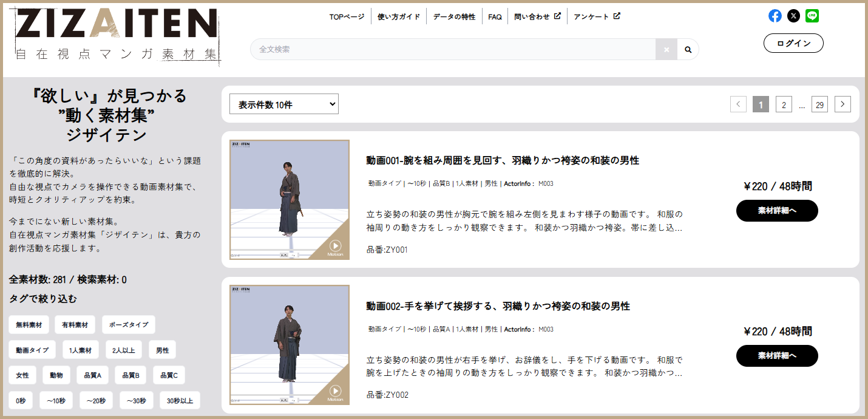Go to TOPページ in the navigation
868x419 pixels.
click(x=347, y=16)
